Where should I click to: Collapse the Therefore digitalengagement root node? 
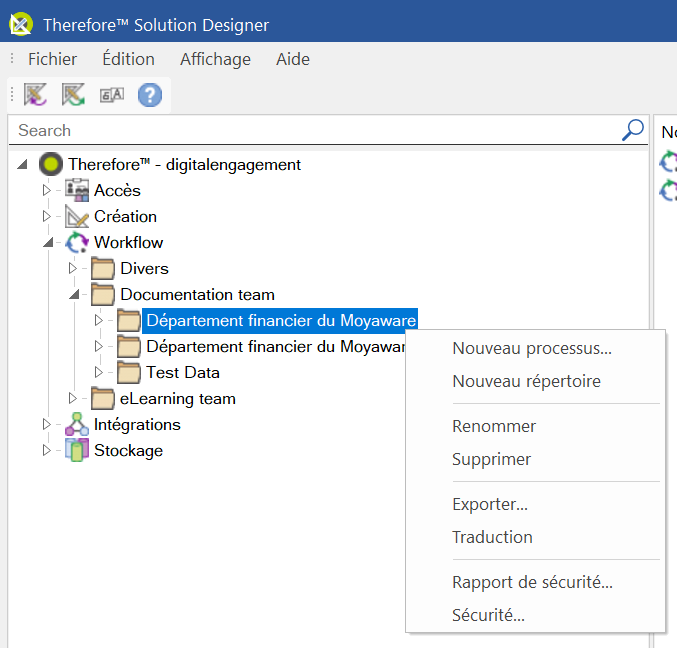pos(22,164)
